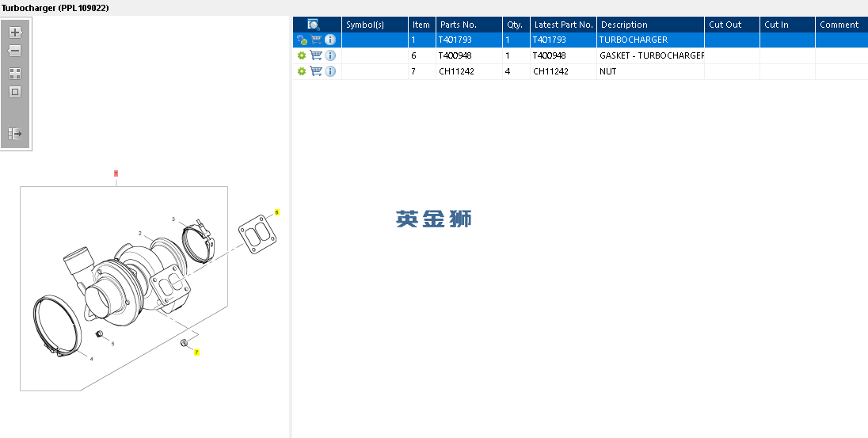The image size is (868, 438).
Task: Add GASKET - TURBOCHARGER row to cart
Action: pyautogui.click(x=316, y=55)
